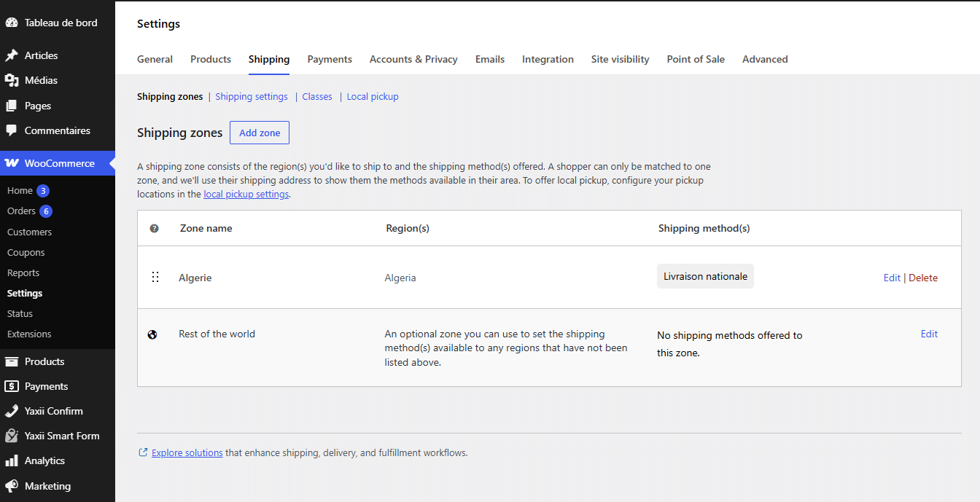Click the WooCommerce logo icon
This screenshot has height=502, width=980.
tap(11, 163)
